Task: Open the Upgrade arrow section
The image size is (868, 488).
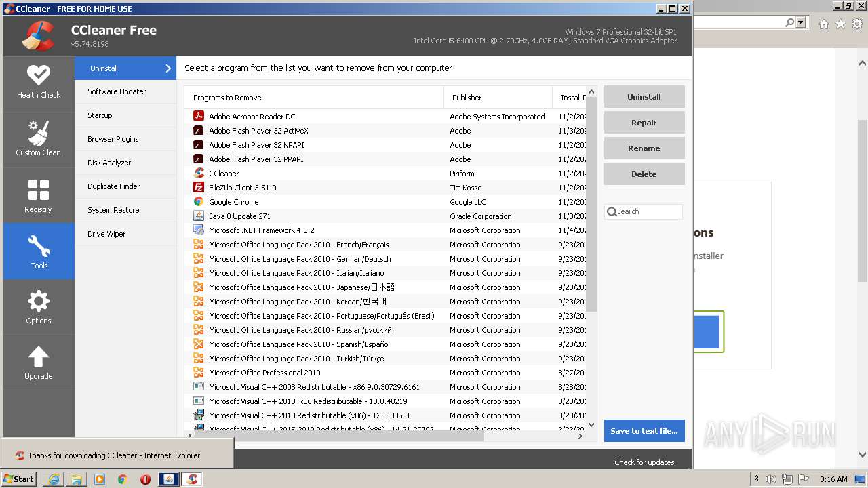Action: 39,363
